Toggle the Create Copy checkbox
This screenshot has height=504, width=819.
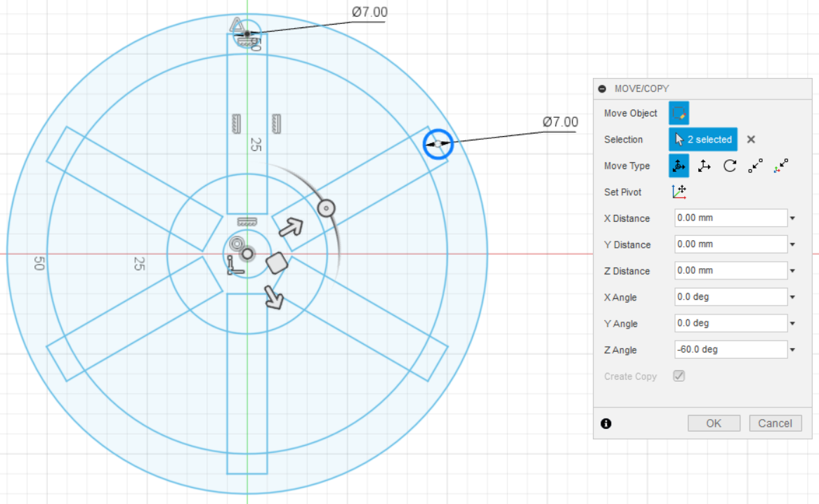click(679, 376)
